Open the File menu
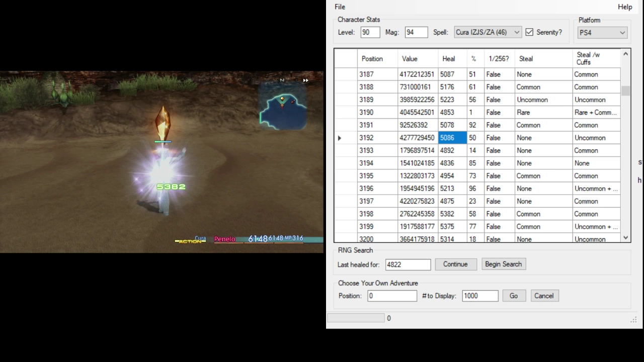The width and height of the screenshot is (644, 362). click(340, 7)
